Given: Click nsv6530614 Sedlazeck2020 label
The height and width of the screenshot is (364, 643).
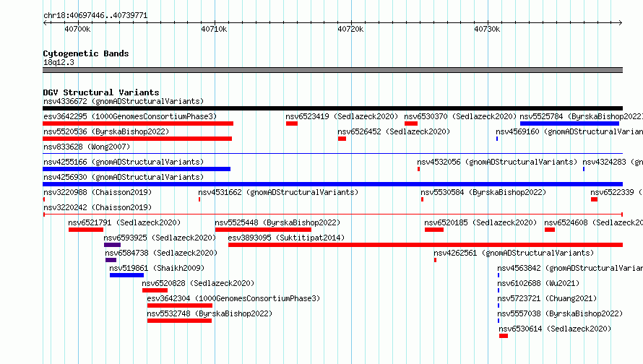Looking at the screenshot, I should pyautogui.click(x=555, y=329).
